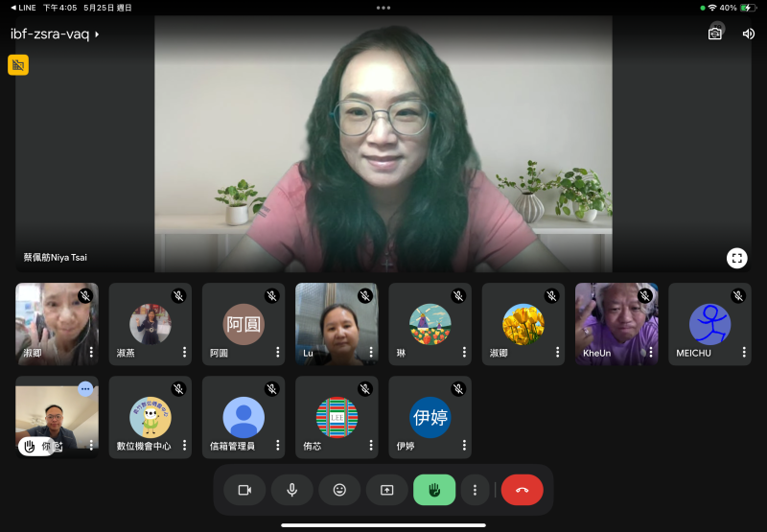The height and width of the screenshot is (532, 767).
Task: Lower the raised hand with the green button
Action: pos(433,490)
